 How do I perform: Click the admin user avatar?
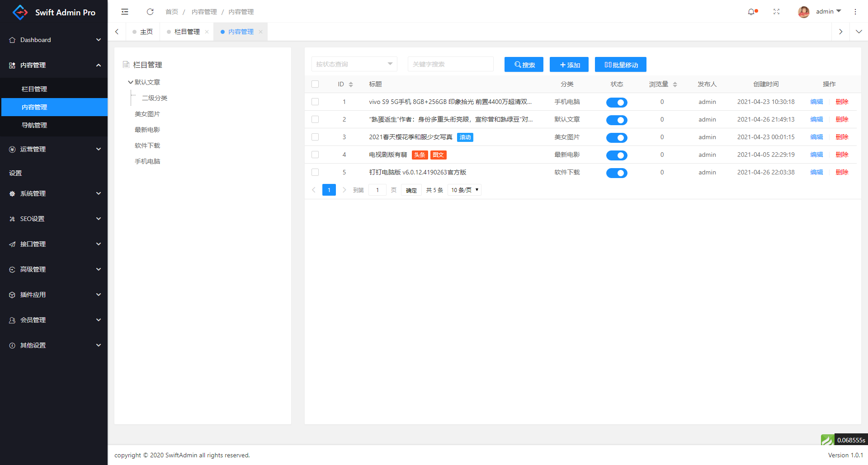pyautogui.click(x=803, y=12)
